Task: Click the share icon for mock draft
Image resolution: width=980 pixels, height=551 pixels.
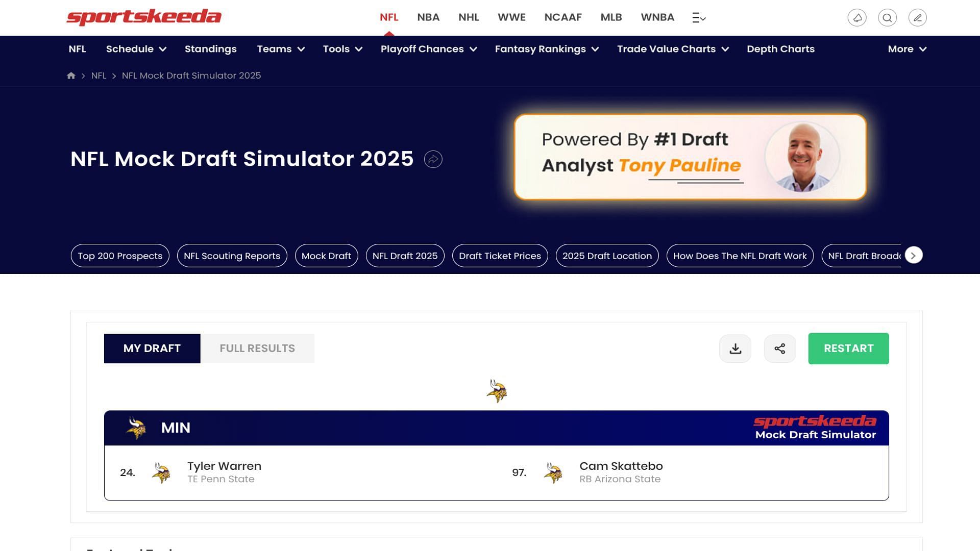Action: pos(780,348)
